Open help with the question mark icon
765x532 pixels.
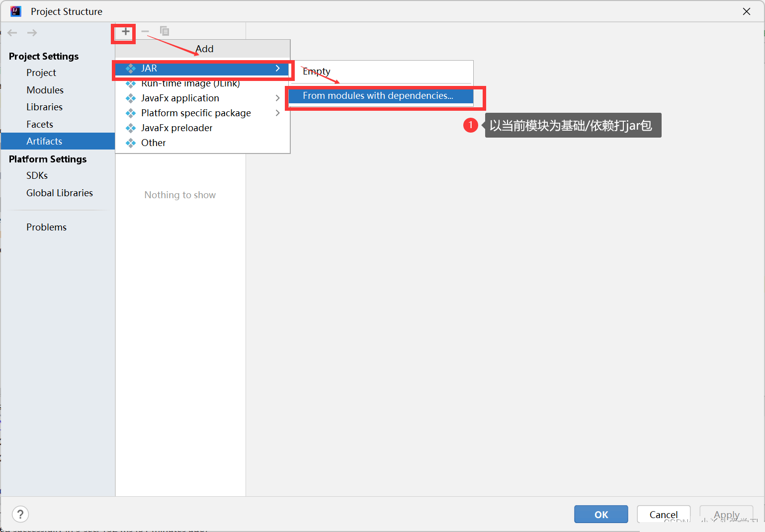[x=20, y=514]
